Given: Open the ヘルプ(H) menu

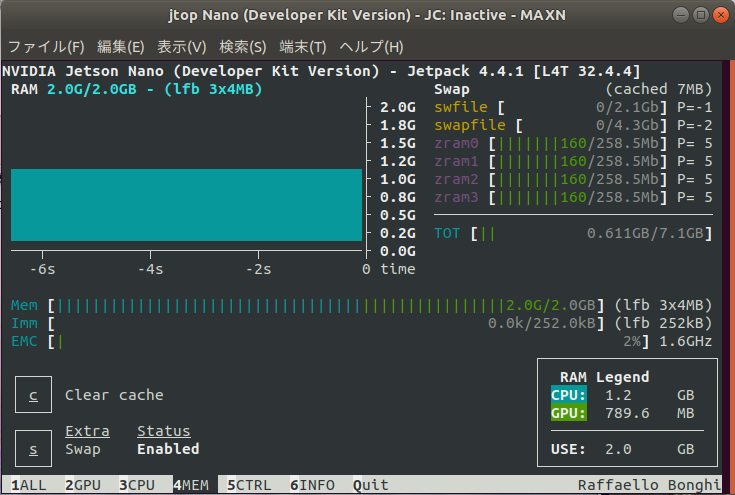Looking at the screenshot, I should (371, 47).
